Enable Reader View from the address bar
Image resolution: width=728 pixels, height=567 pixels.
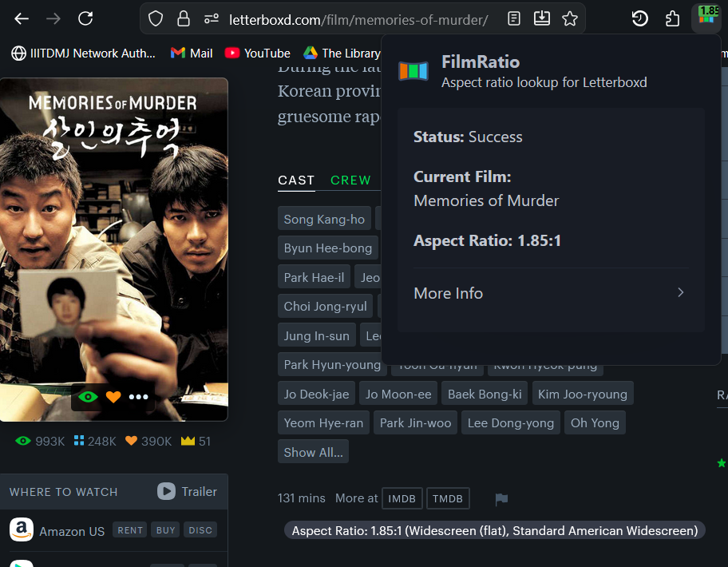click(513, 18)
